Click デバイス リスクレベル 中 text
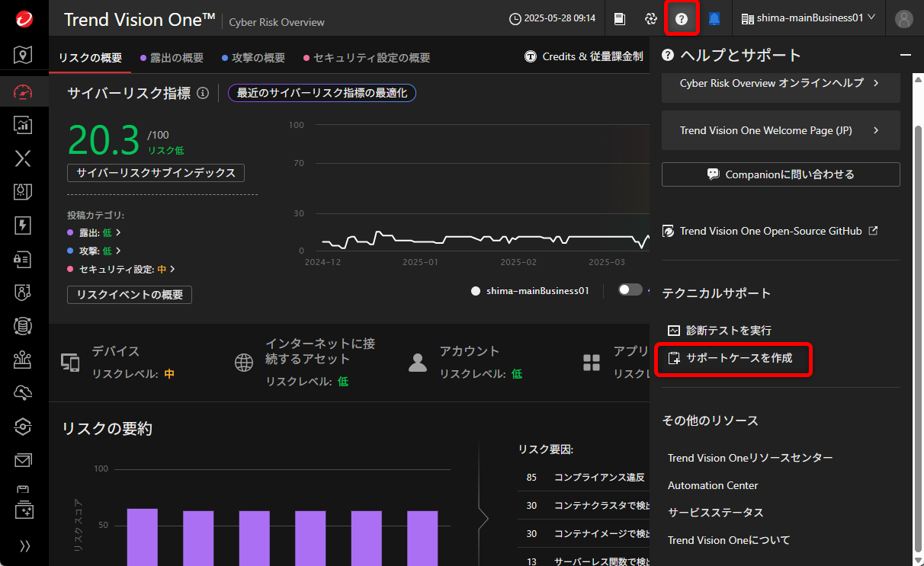 [133, 374]
